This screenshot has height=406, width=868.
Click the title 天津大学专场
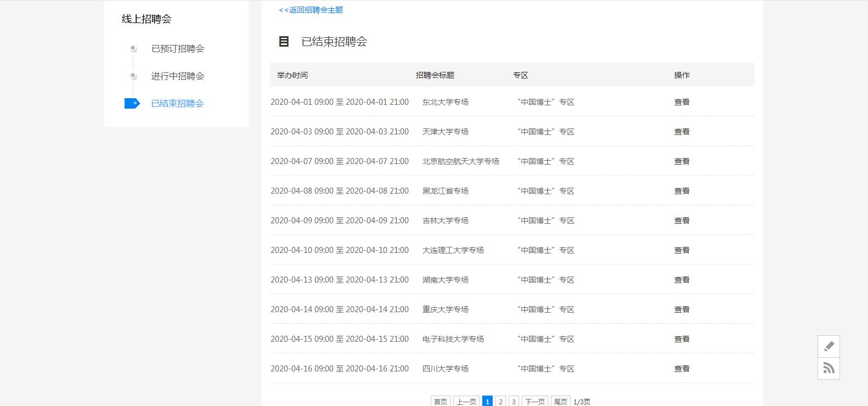446,132
